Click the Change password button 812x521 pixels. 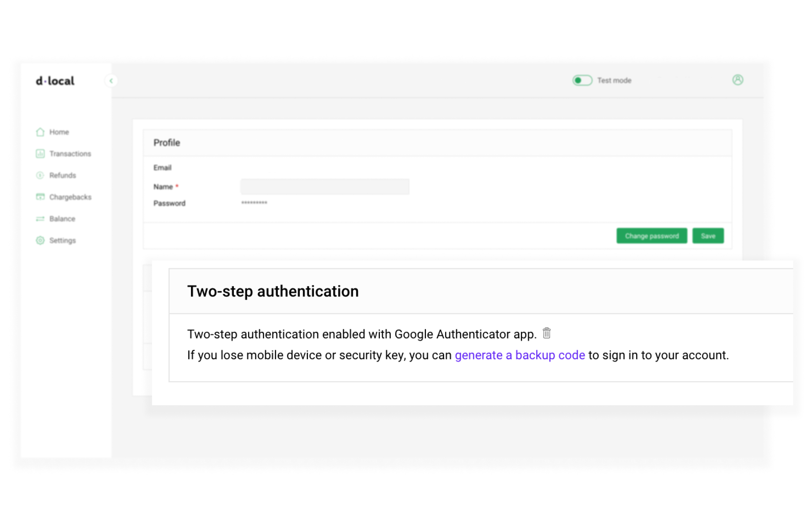652,236
